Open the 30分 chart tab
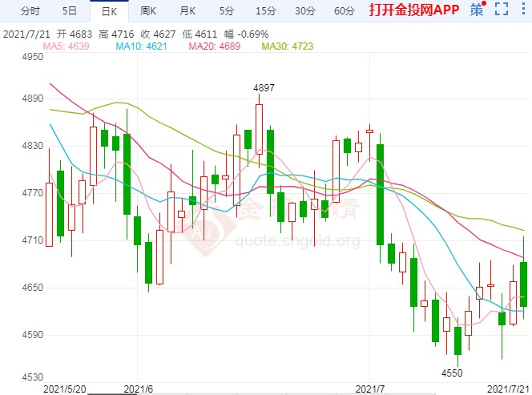 pos(305,11)
